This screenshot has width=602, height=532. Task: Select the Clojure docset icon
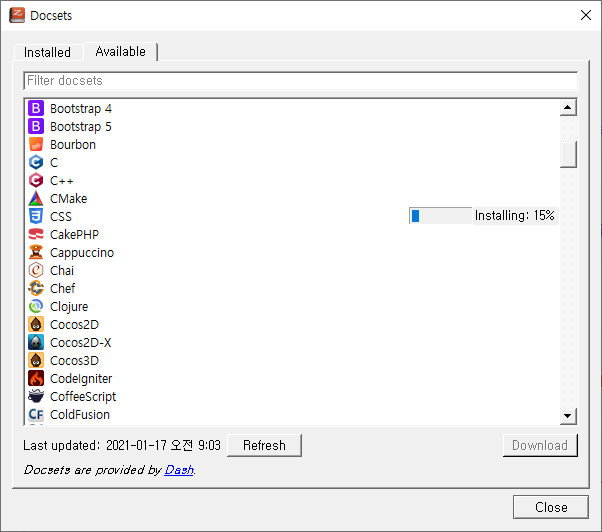(x=36, y=306)
